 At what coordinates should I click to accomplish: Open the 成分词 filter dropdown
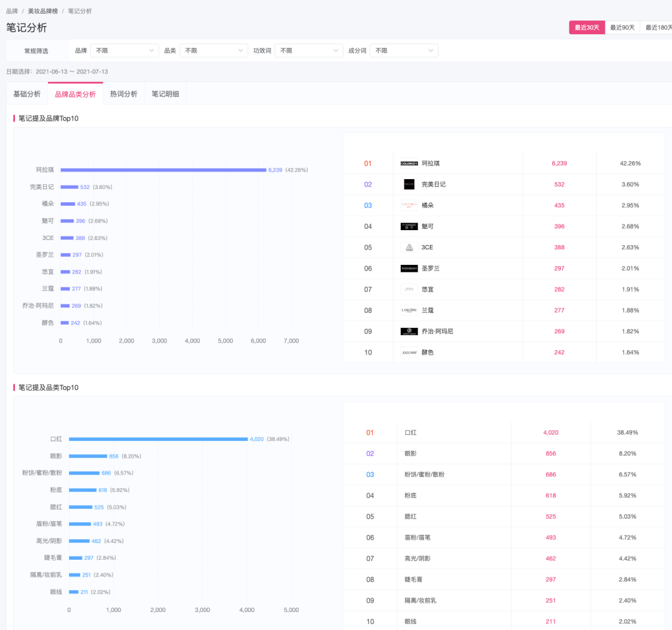404,50
